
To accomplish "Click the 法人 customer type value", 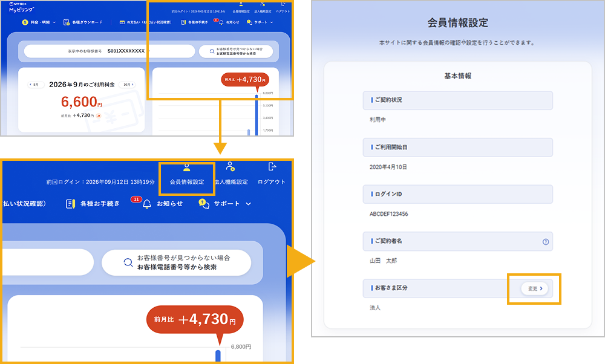I will coord(375,308).
